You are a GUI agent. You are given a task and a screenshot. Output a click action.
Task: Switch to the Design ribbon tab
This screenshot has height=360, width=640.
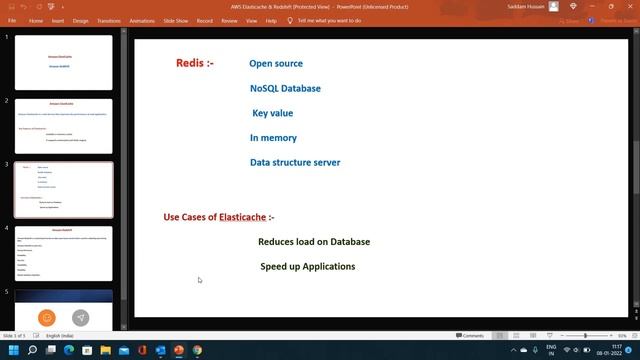point(80,20)
